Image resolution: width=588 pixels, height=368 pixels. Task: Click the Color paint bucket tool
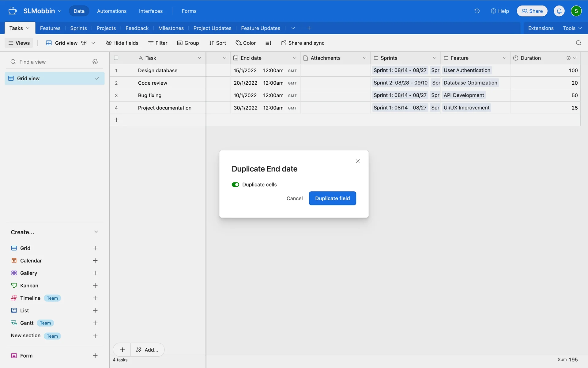(x=246, y=43)
